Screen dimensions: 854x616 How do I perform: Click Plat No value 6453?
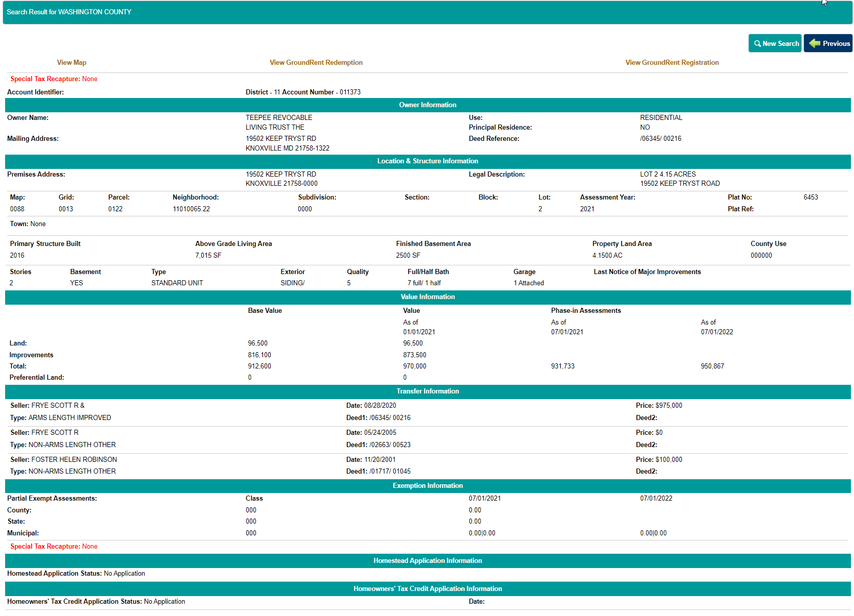point(811,198)
